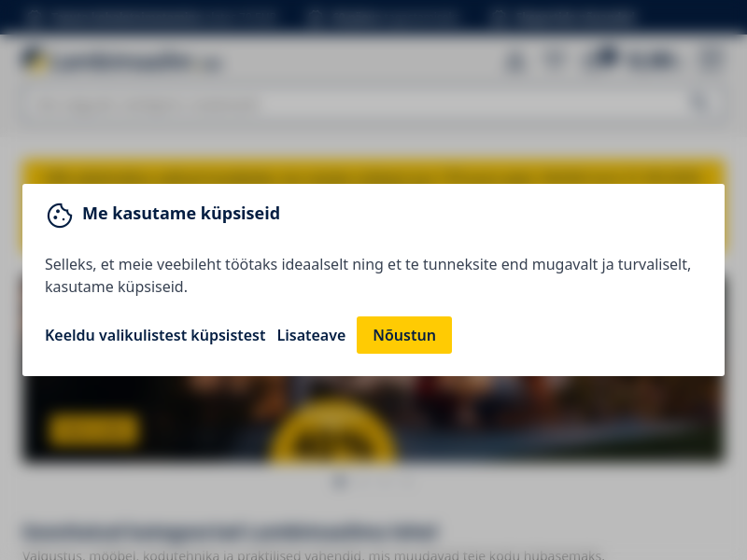Open the user account icon in header
The image size is (747, 560).
[x=515, y=61]
